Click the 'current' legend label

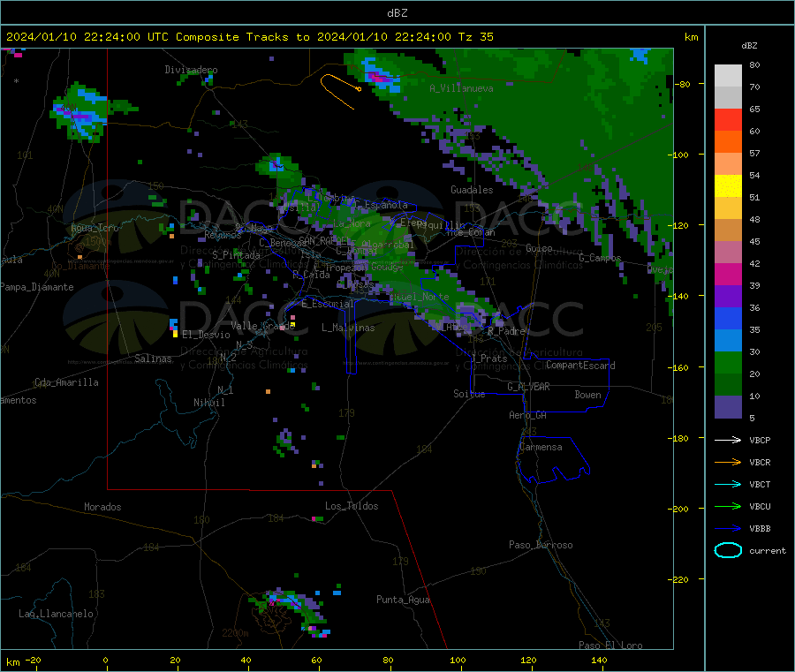coord(768,550)
